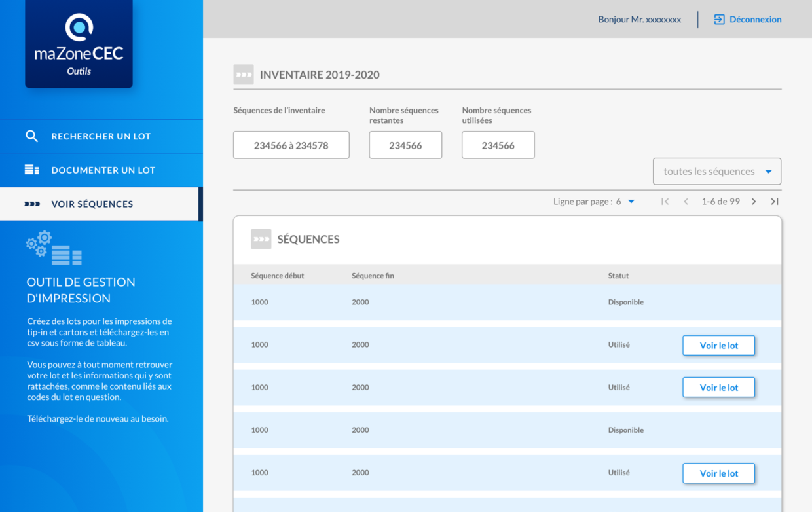The image size is (812, 512).
Task: Go to the first page of results
Action: click(x=665, y=202)
